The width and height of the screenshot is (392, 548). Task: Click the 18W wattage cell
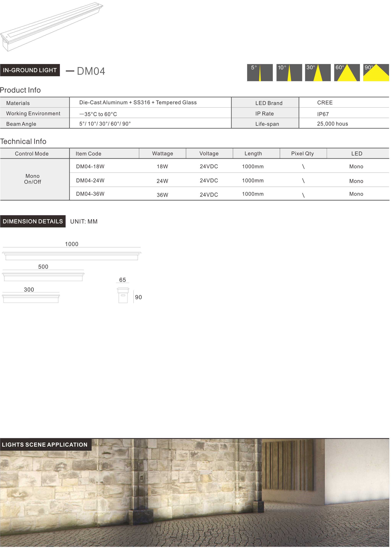162,166
